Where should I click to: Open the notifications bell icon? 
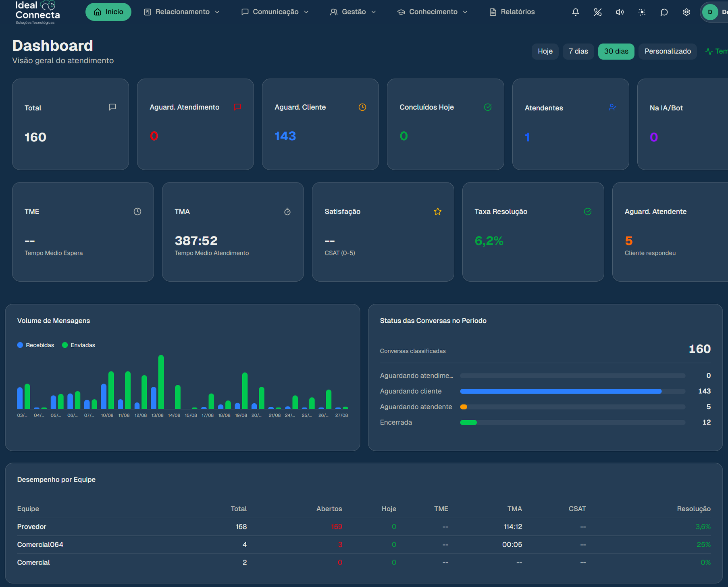(x=575, y=12)
